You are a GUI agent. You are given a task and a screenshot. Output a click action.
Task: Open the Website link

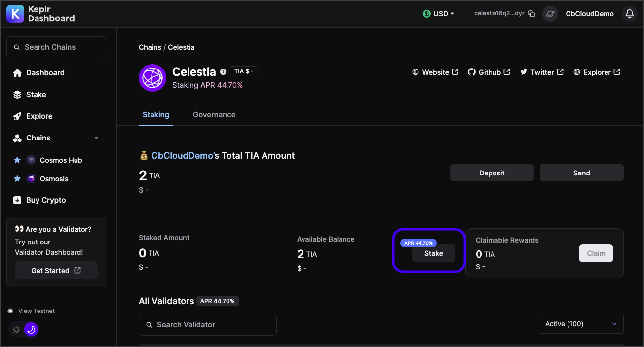[x=435, y=72]
